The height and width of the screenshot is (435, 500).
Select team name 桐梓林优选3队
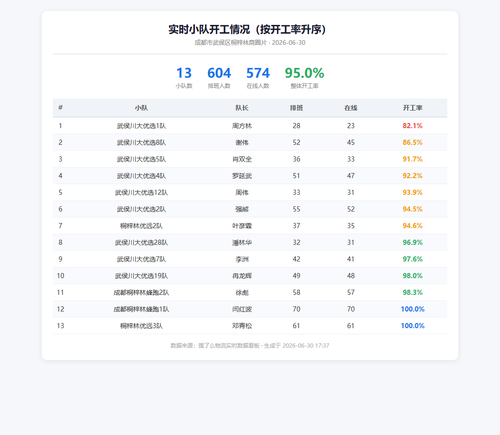[141, 326]
